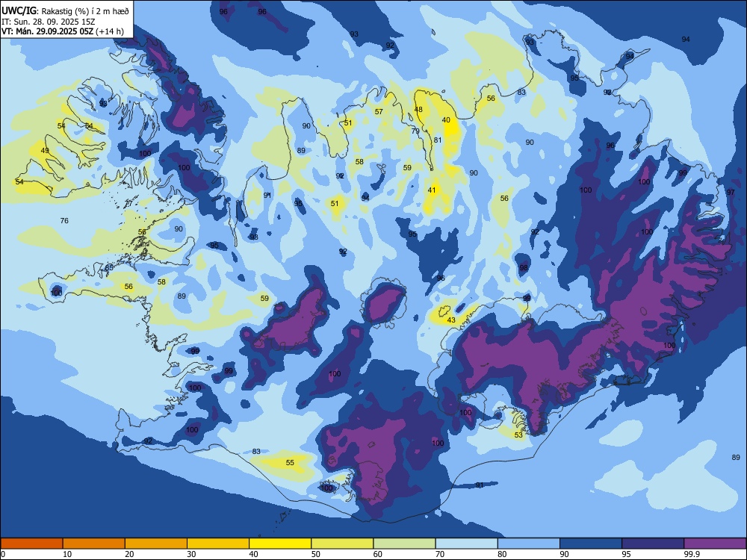
Task: Click the map value '40' in the yellow northern area
Action: pyautogui.click(x=446, y=120)
